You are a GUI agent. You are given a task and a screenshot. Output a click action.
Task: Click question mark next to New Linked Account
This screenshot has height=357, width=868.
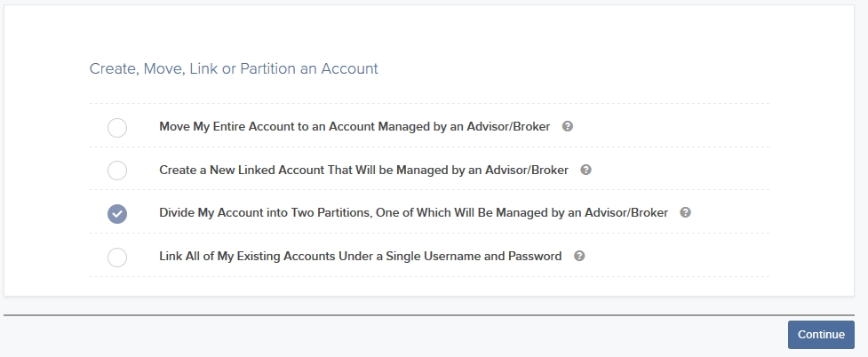coord(585,170)
